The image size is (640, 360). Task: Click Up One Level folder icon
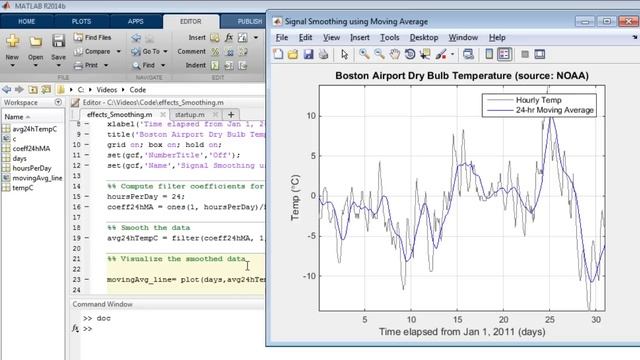point(33,89)
